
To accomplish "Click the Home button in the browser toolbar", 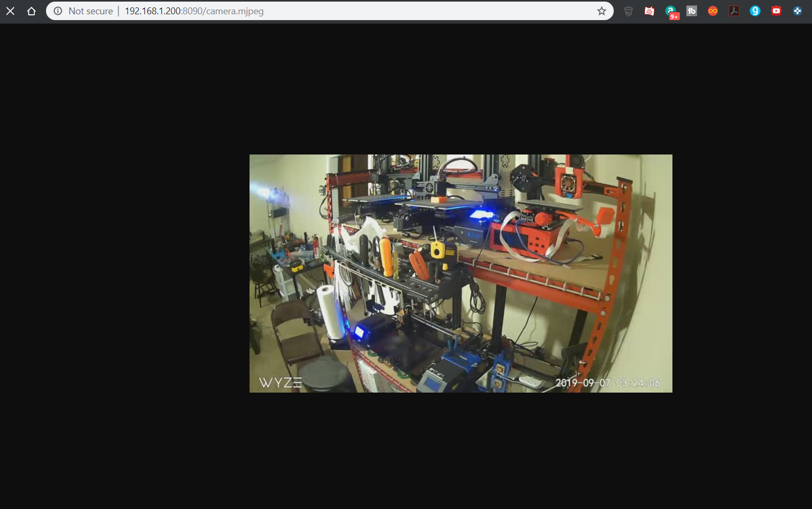I will click(31, 11).
